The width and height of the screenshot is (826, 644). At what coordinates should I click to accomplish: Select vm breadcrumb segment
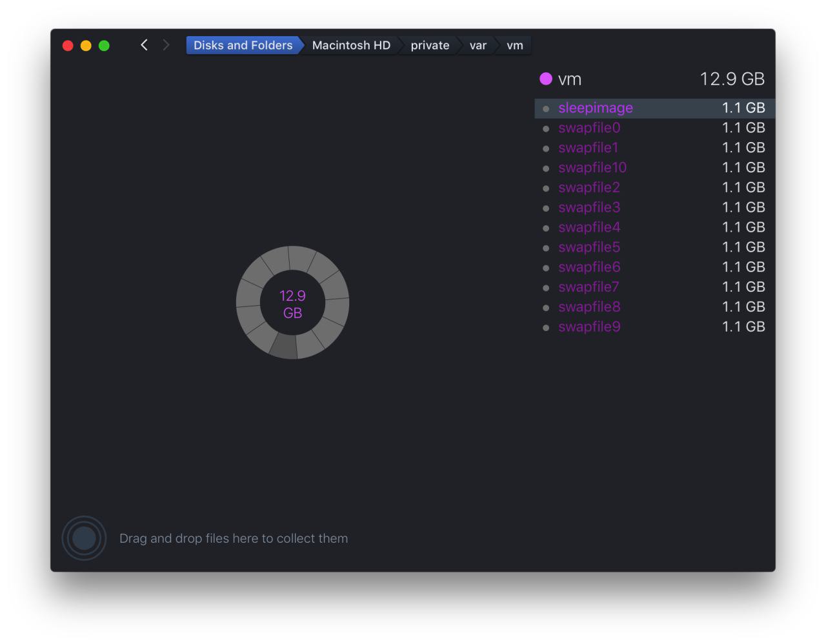[x=514, y=45]
